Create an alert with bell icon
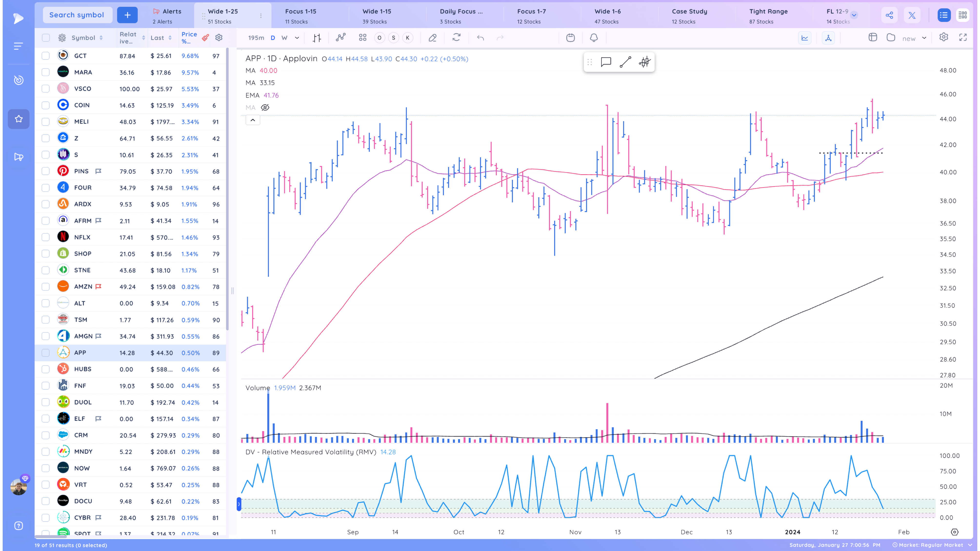Image resolution: width=980 pixels, height=551 pixels. coord(594,38)
